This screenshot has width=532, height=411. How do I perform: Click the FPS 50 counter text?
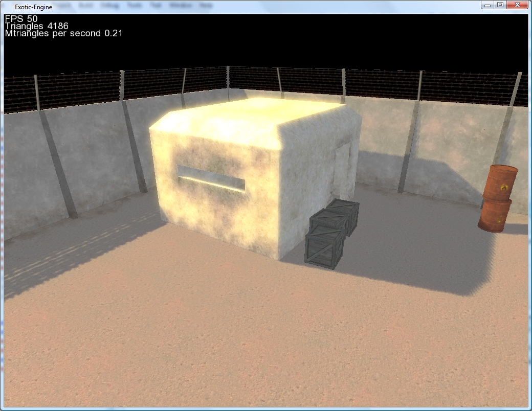[20, 19]
